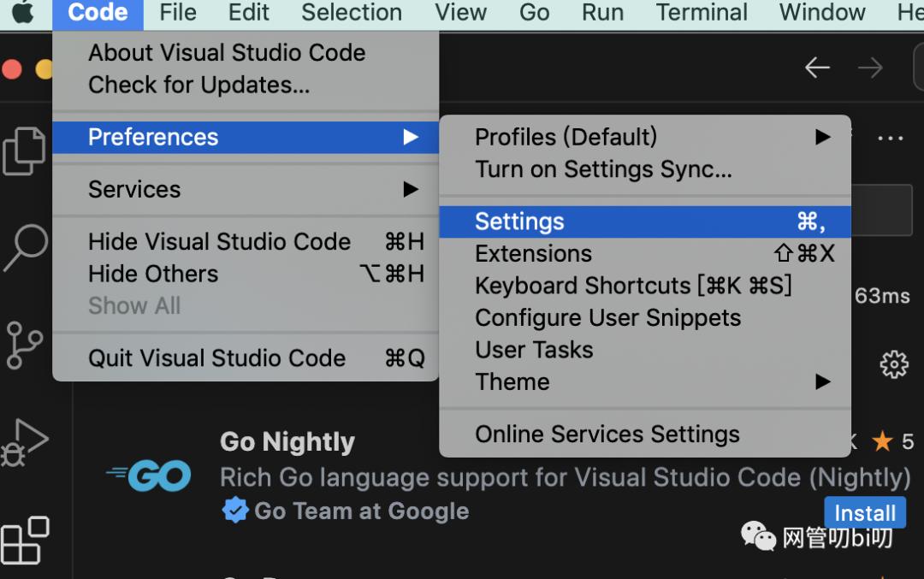Open the Apple menu
The height and width of the screenshot is (579, 924).
pos(23,13)
